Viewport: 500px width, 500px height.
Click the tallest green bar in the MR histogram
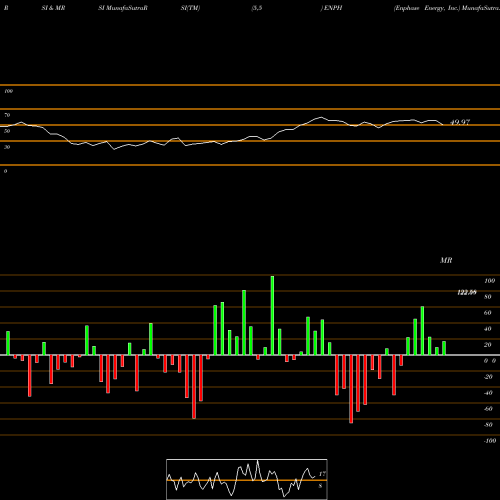click(x=272, y=315)
